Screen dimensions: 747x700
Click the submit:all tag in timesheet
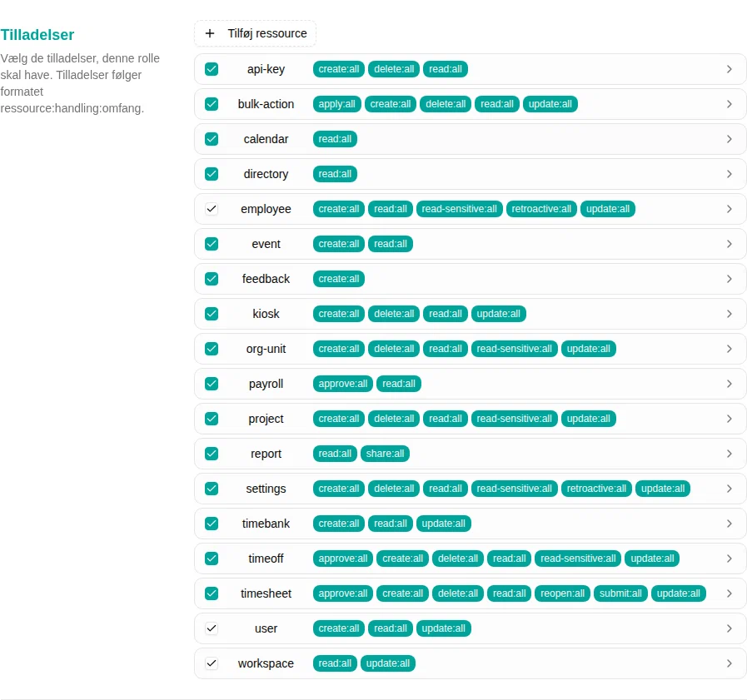click(x=620, y=593)
